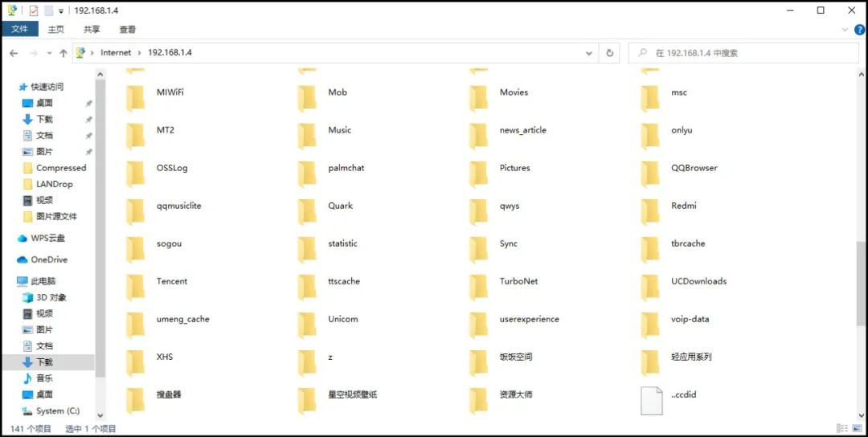Switch to large icons view in status bar
Screen dimensions: 868x437
coord(857,428)
